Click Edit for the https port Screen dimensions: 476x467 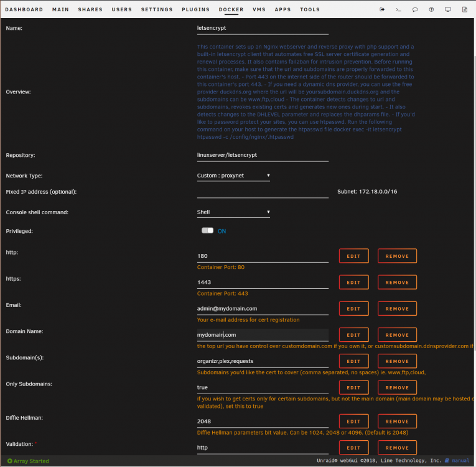353,282
